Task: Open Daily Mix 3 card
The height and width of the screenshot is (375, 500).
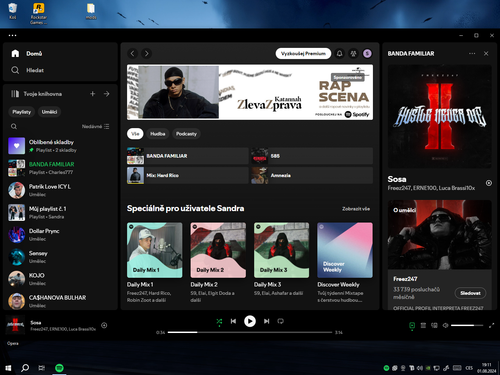Action: [282, 262]
